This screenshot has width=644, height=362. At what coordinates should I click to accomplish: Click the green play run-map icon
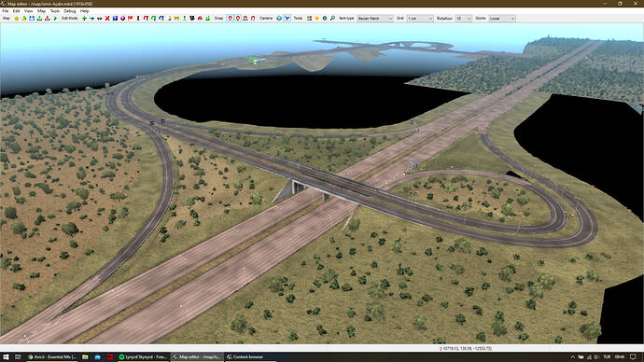55,19
